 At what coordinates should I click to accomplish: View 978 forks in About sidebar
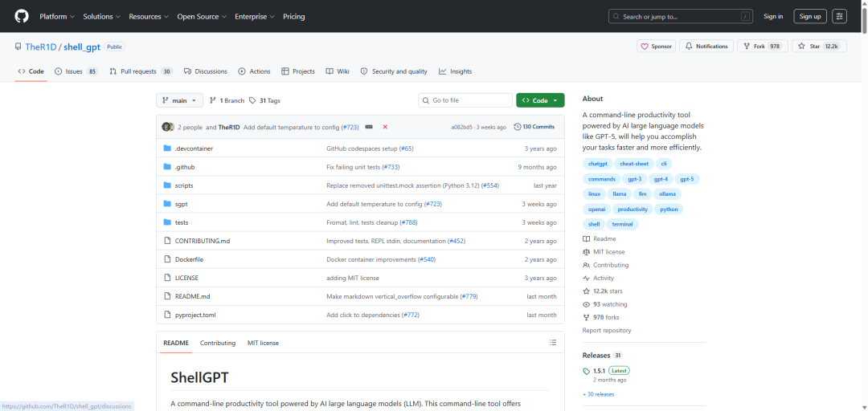[x=600, y=318]
